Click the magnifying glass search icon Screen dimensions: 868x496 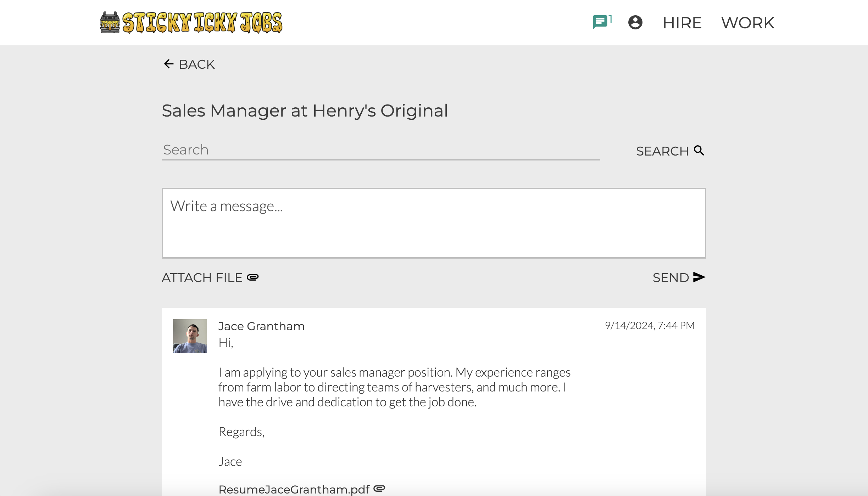point(699,151)
